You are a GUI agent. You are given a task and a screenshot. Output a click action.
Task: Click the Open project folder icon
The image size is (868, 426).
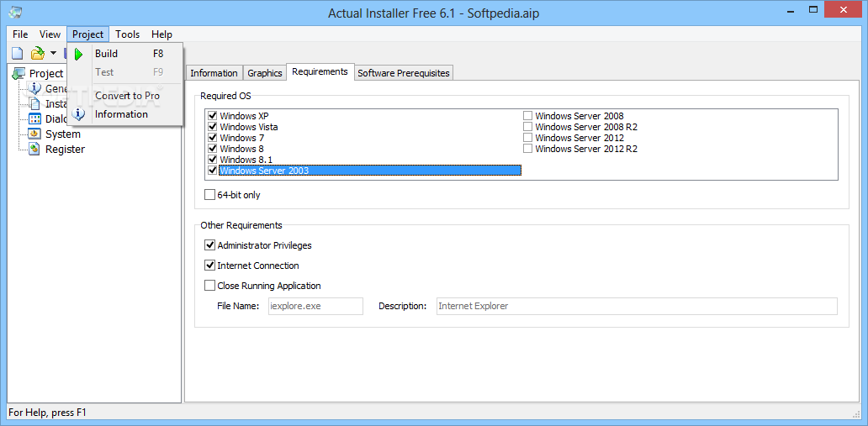click(x=37, y=53)
